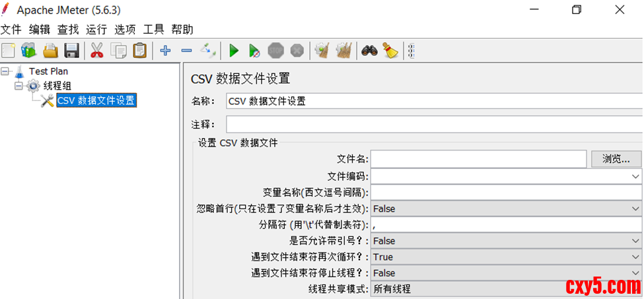The image size is (644, 299).
Task: Reset search with yellow broom icon
Action: tap(390, 50)
